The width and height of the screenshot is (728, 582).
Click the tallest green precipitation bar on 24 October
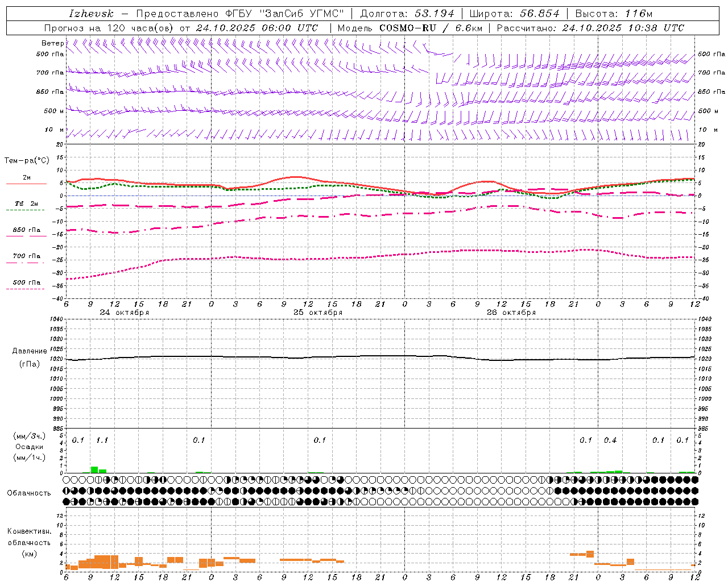click(94, 469)
